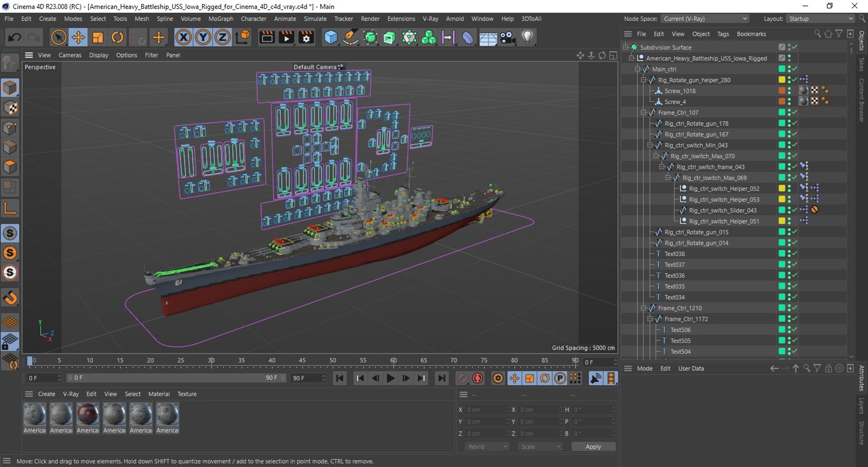Screen dimensions: 868x467
Task: Click frame 45 on timeline ruler
Action: tap(302, 361)
